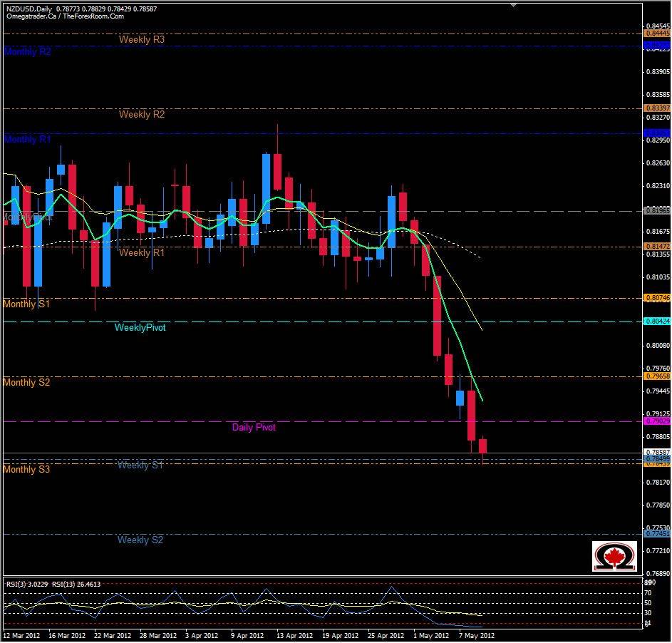
Task: Select the Weekly R2 label
Action: tap(141, 114)
